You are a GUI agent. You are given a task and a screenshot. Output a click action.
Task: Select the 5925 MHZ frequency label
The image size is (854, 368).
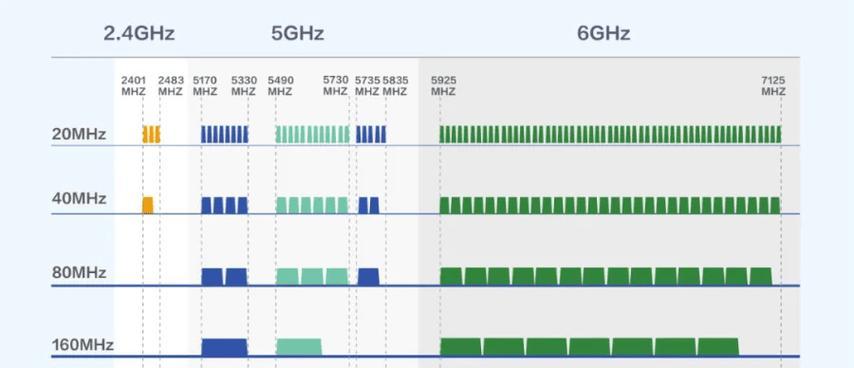click(x=443, y=86)
